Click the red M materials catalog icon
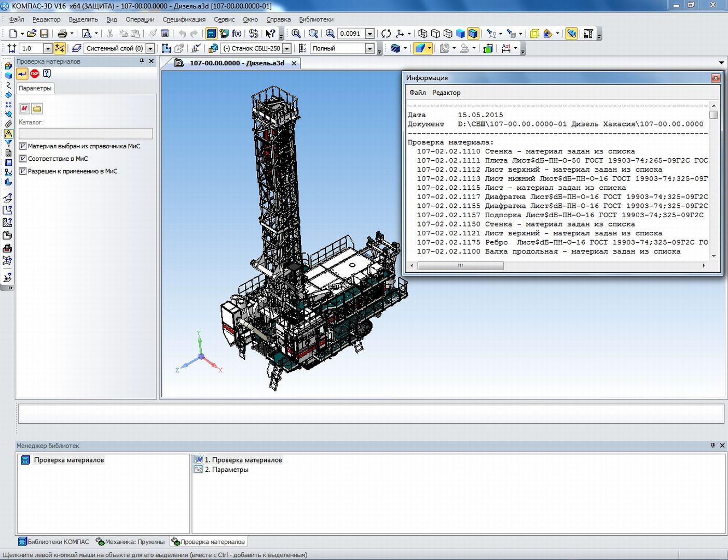Screen dimensions: 728x560 tap(24, 108)
